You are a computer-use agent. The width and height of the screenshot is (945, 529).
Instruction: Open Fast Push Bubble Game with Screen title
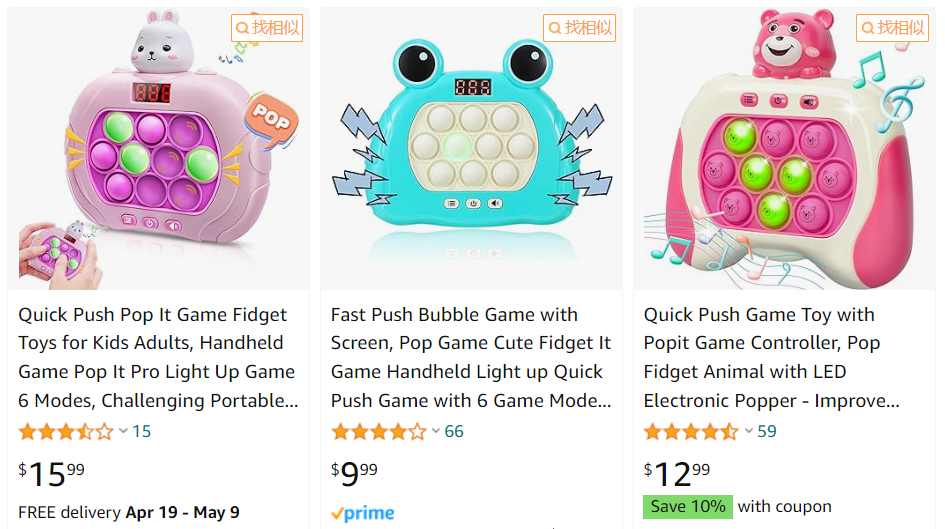click(471, 357)
